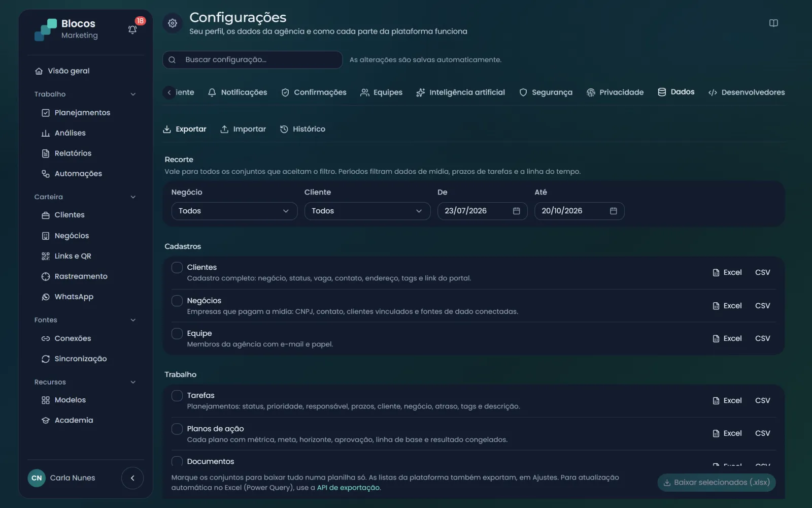Click Baixar selecionados (.xlsx) button
The width and height of the screenshot is (812, 508).
717,483
